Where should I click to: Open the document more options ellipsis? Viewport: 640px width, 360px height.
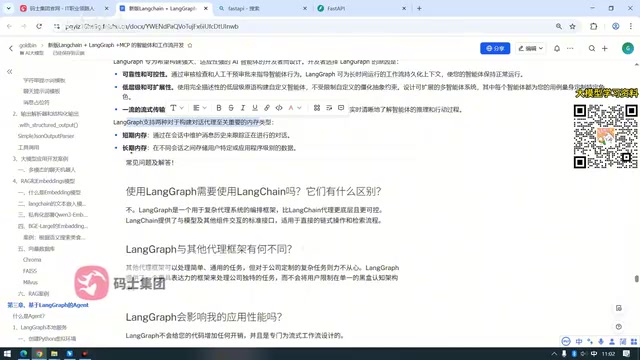[x=570, y=48]
